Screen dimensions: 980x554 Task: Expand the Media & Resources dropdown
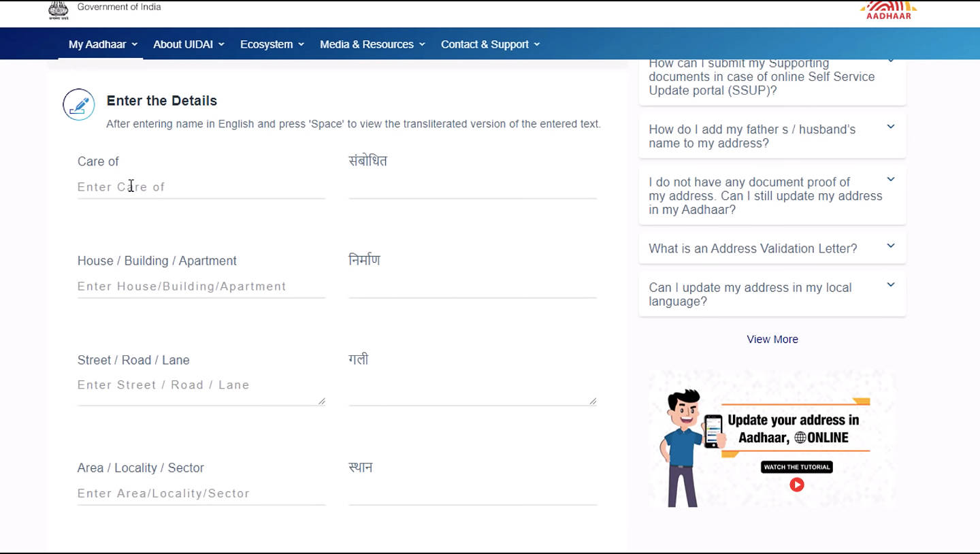click(x=372, y=44)
